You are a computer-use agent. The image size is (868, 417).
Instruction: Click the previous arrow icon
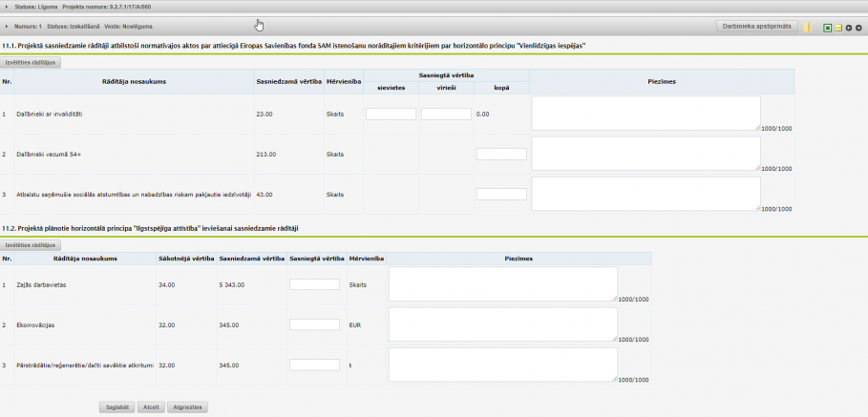(x=848, y=28)
